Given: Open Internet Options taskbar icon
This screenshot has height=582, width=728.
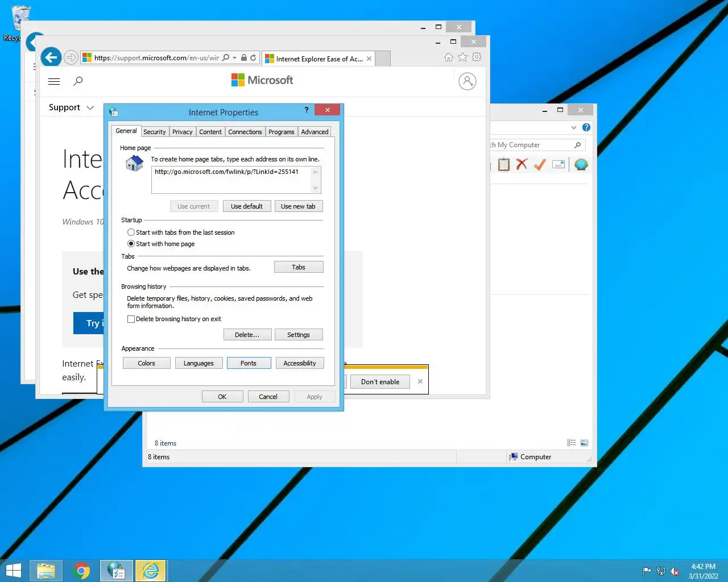Looking at the screenshot, I should (117, 571).
